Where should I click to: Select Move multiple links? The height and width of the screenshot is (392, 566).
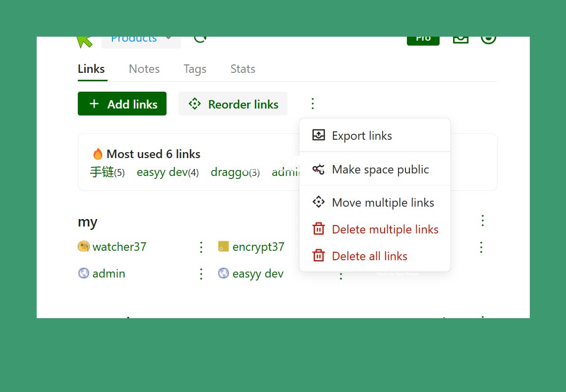[x=375, y=203]
